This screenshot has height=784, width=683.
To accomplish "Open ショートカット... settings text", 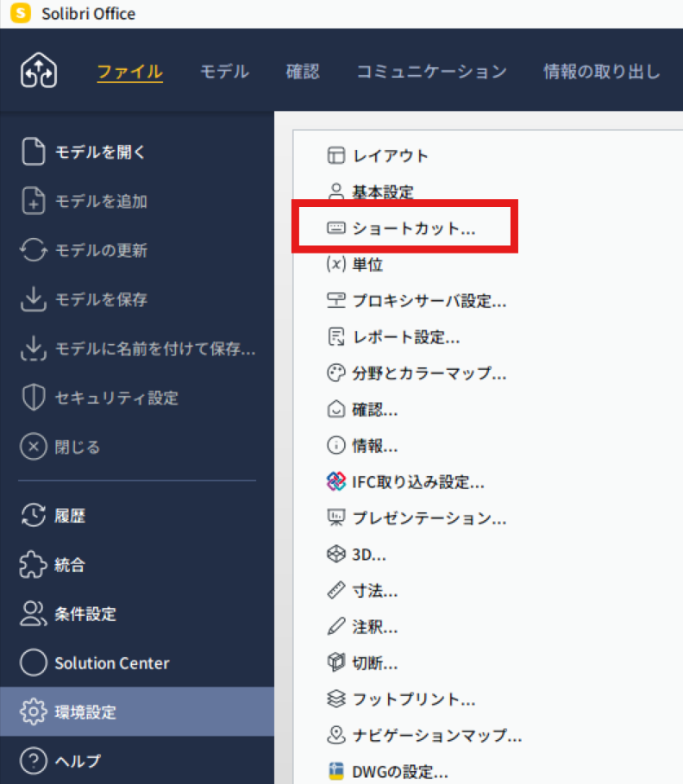I will pos(414,229).
